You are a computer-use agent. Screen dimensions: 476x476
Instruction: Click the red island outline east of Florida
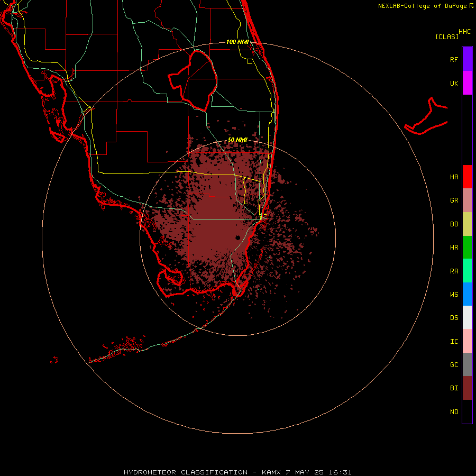(x=426, y=116)
